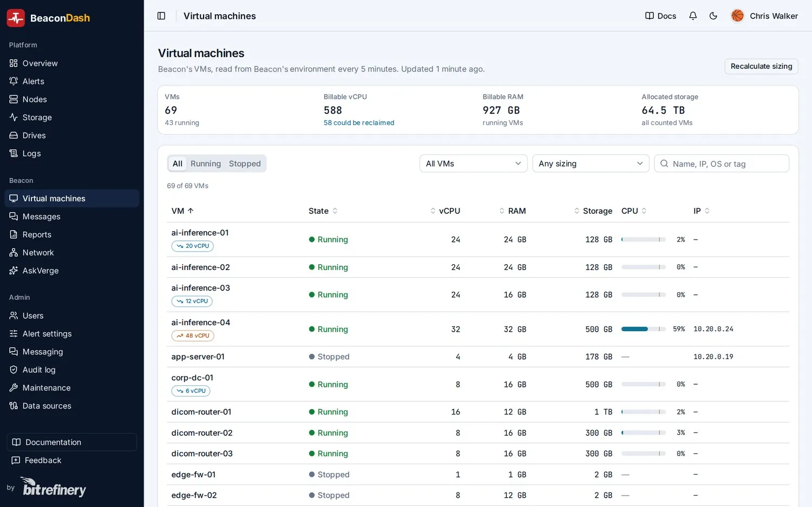Sort by the State column
The width and height of the screenshot is (812, 507).
323,211
